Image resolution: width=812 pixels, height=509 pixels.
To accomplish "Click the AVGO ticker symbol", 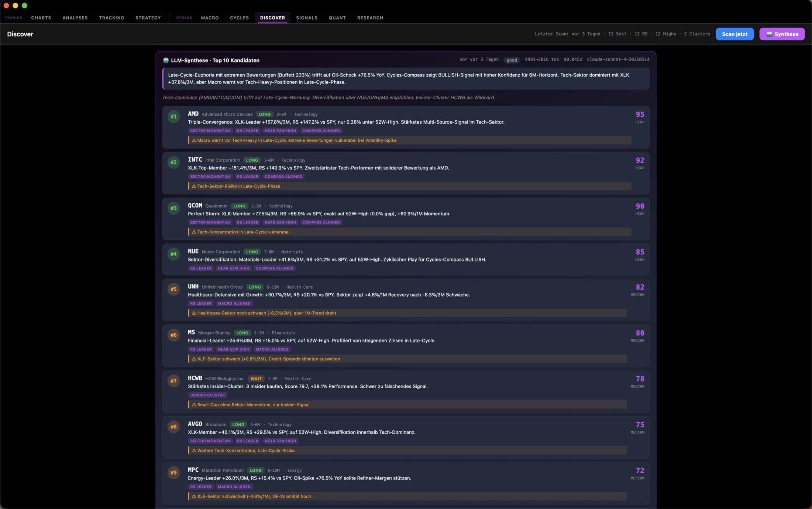I will [x=195, y=424].
